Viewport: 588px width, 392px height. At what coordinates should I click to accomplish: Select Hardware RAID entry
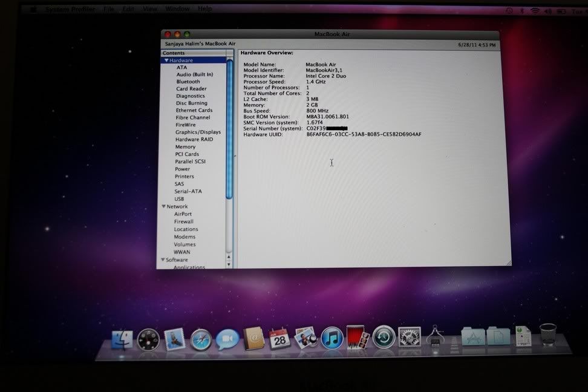click(x=194, y=139)
